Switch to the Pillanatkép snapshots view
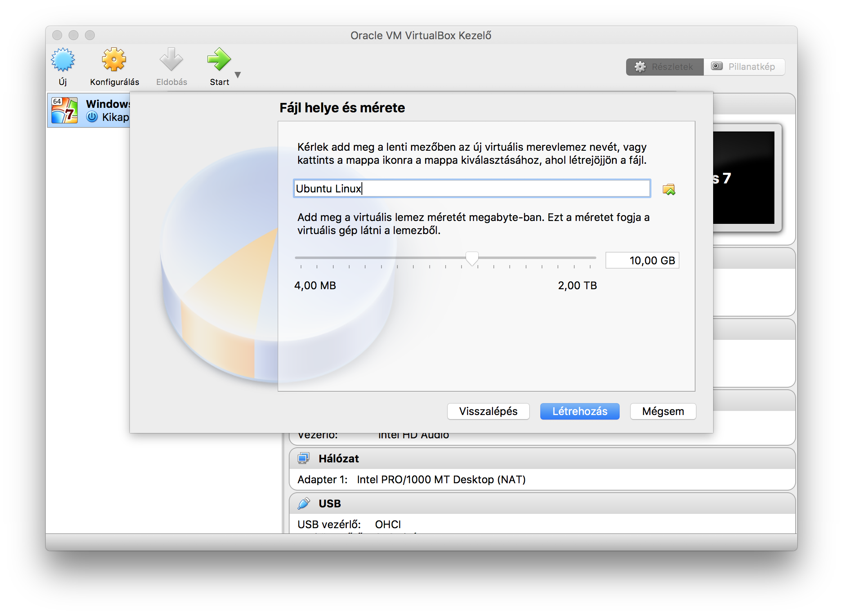Viewport: 843px width, 616px height. (x=744, y=67)
